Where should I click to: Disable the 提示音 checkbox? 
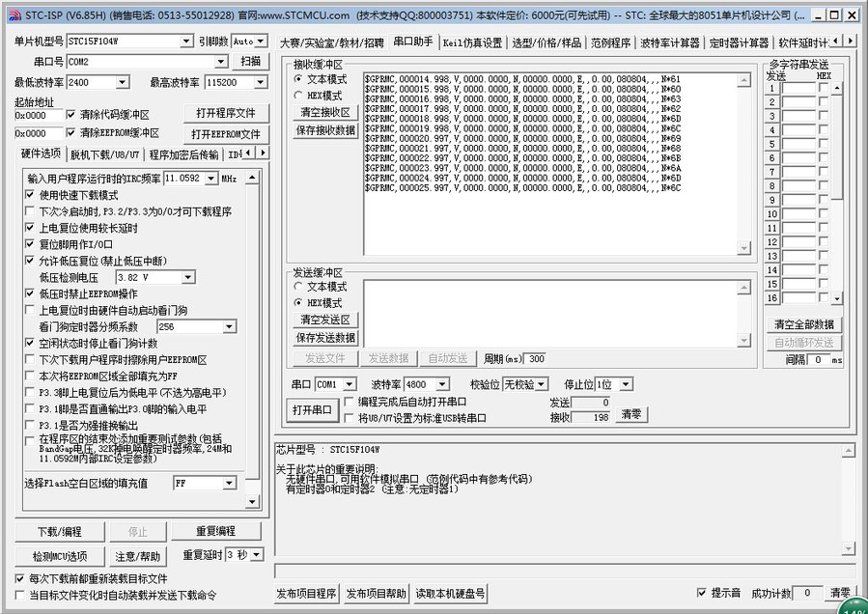click(702, 593)
